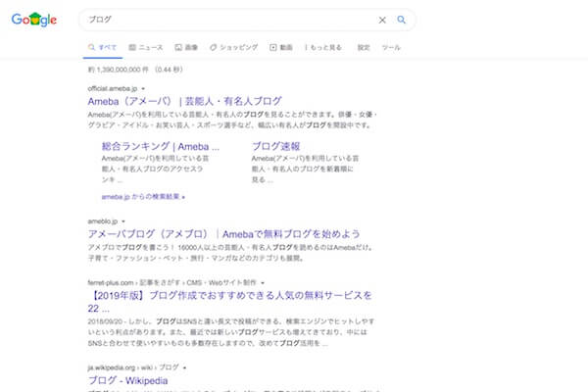The height and width of the screenshot is (392, 588).
Task: Open 【2019年版】ブログ作成 result title
Action: 230,302
